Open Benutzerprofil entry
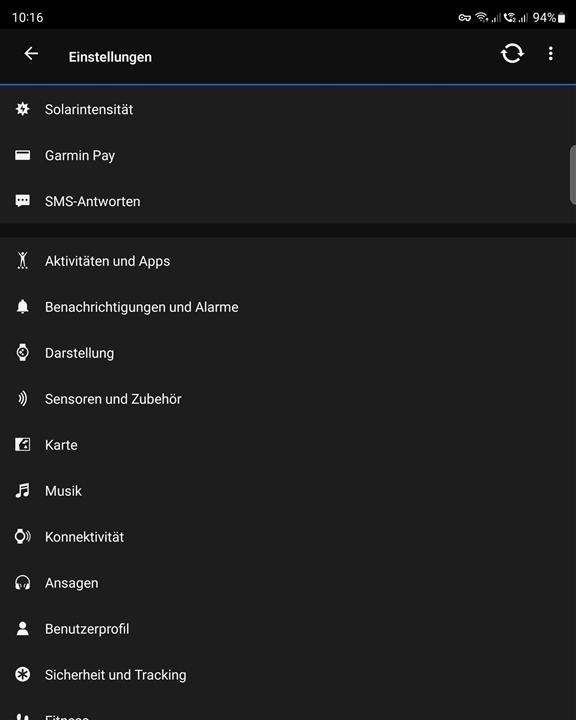The image size is (576, 720). tap(288, 629)
